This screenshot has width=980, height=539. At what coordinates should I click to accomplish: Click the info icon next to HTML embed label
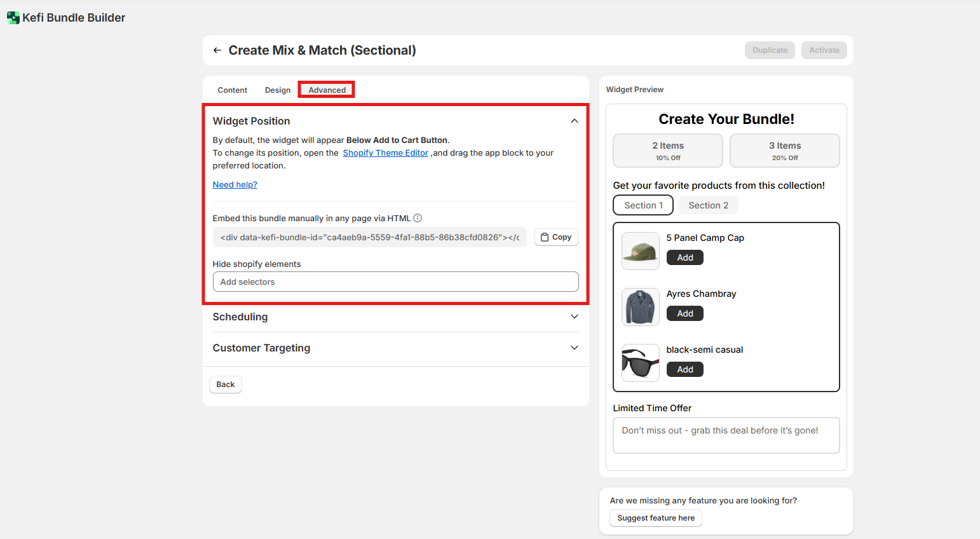[418, 218]
